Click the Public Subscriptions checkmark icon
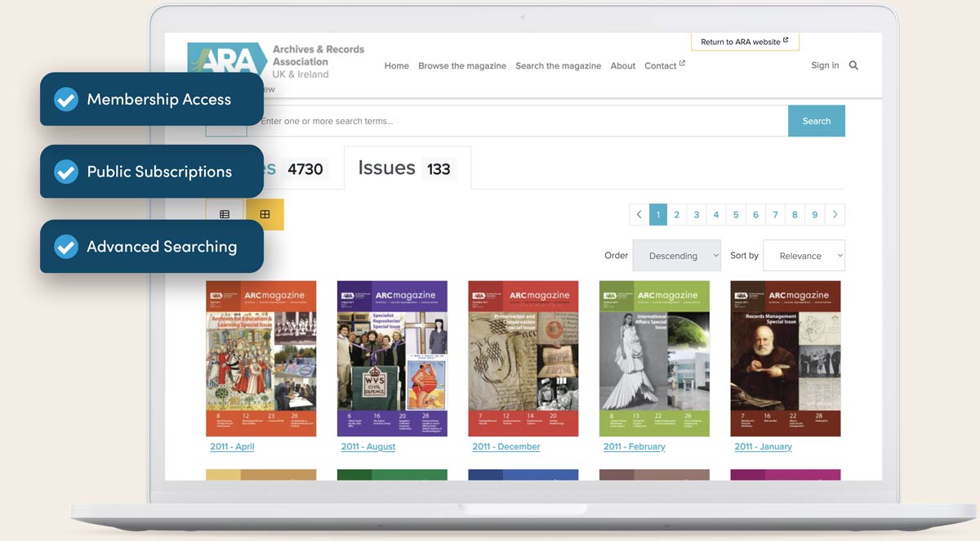The width and height of the screenshot is (980, 541). point(66,172)
